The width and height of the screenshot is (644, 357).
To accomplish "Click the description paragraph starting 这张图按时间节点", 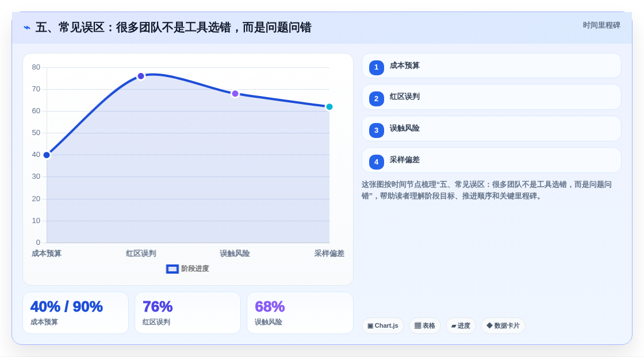I will (486, 190).
